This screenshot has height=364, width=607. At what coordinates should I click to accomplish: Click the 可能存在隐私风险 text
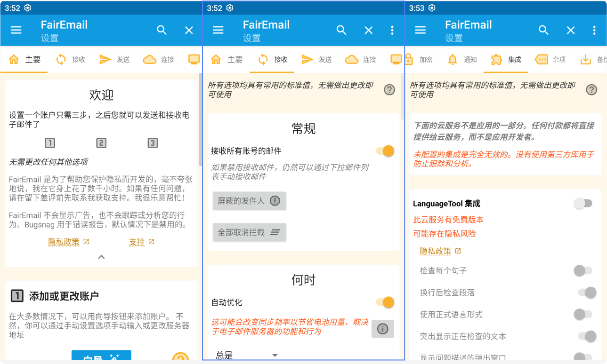click(x=445, y=234)
